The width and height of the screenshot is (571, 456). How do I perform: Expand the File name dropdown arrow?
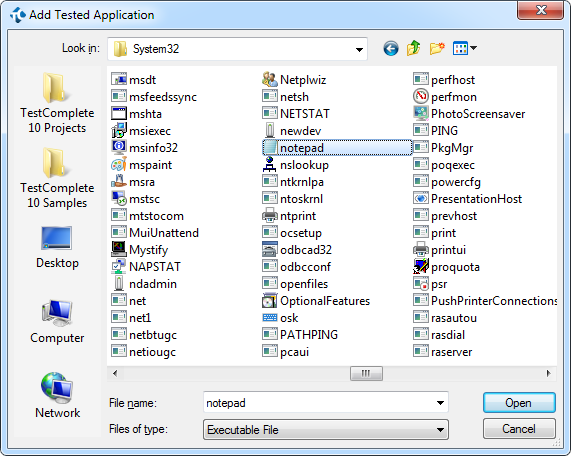point(440,402)
